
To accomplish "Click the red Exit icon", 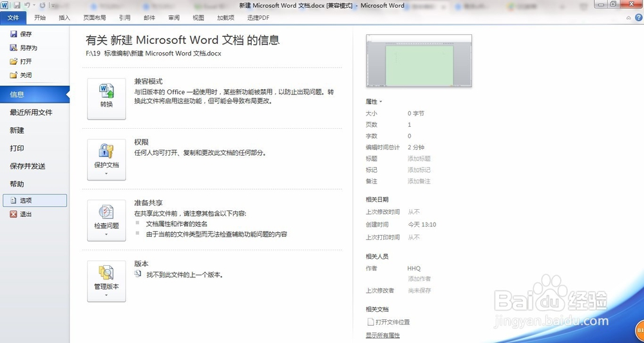I will tap(14, 214).
